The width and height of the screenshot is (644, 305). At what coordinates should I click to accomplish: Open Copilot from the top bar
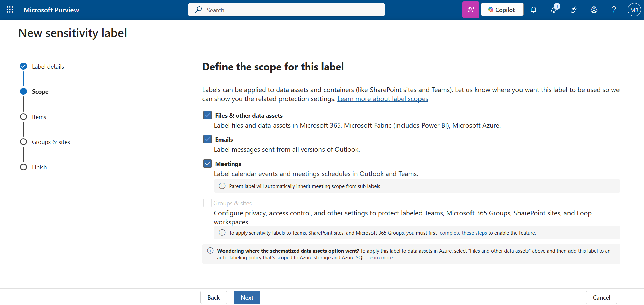(x=502, y=9)
